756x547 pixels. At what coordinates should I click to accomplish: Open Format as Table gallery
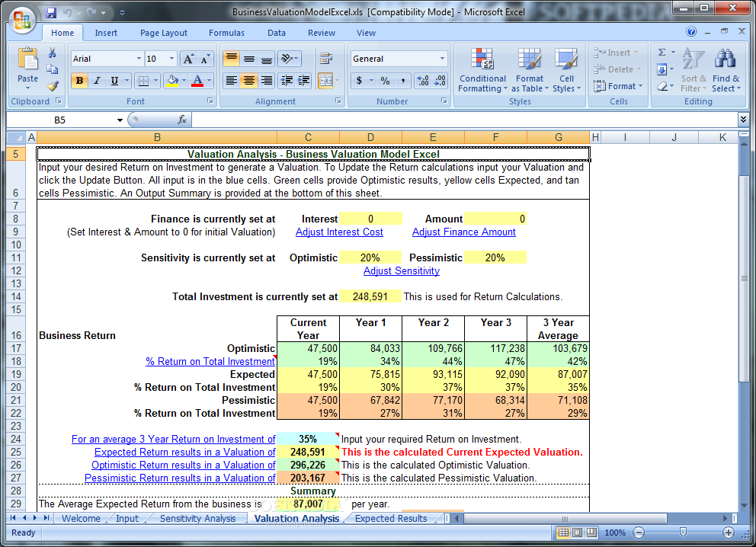point(530,70)
